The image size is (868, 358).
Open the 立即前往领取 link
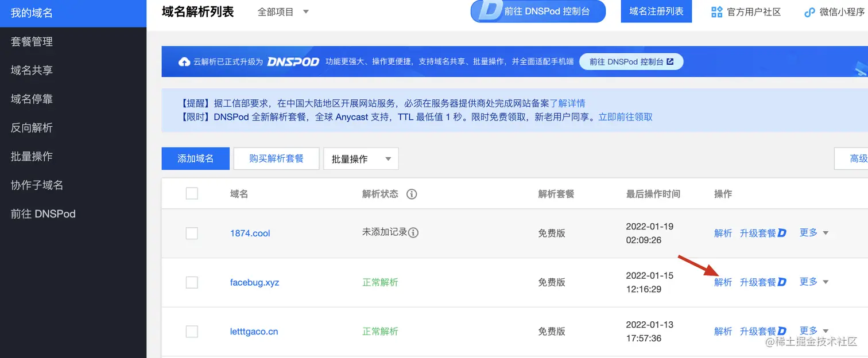pyautogui.click(x=625, y=117)
